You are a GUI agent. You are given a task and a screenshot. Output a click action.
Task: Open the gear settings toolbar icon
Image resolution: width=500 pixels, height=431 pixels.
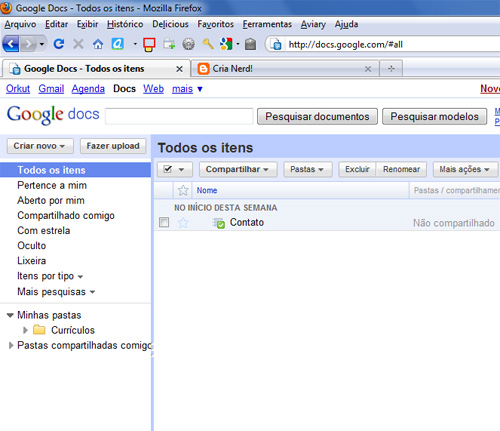click(x=188, y=44)
